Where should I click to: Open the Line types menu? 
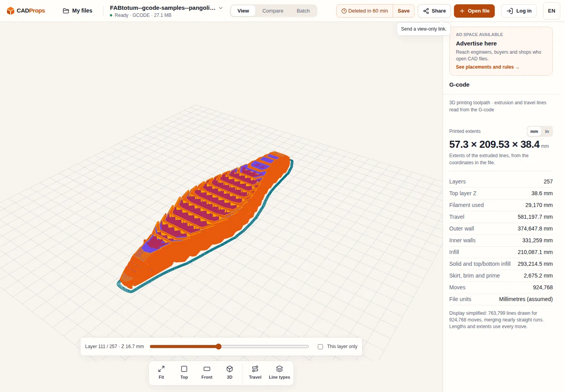click(x=279, y=372)
